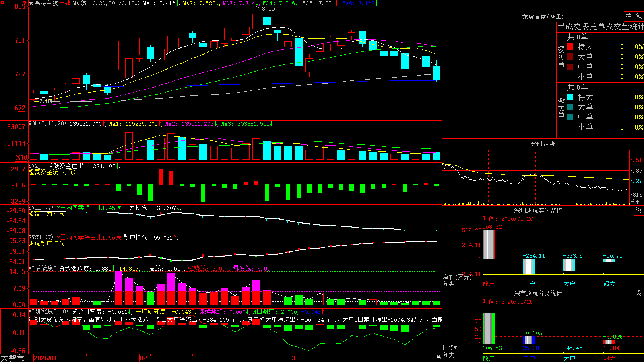Click the small red square icon at top-left corner
The image size is (644, 362).
tap(2, 2)
